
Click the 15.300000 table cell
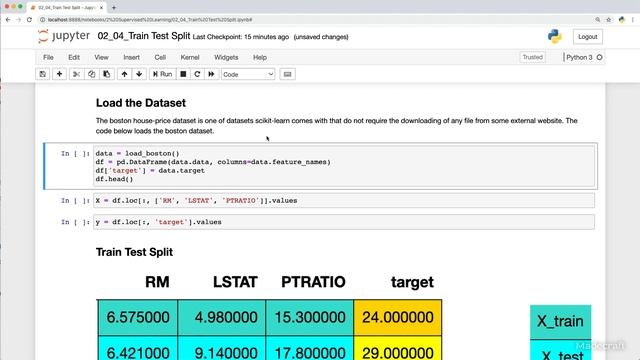coord(310,317)
